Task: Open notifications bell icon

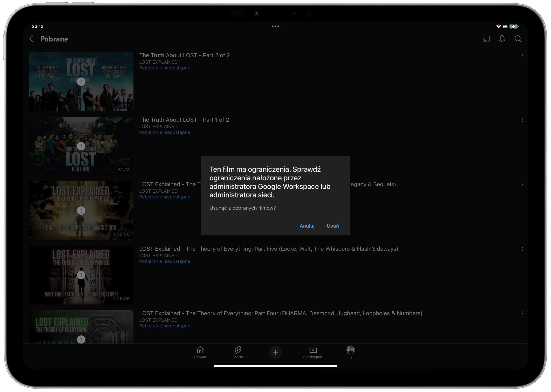Action: coord(502,39)
